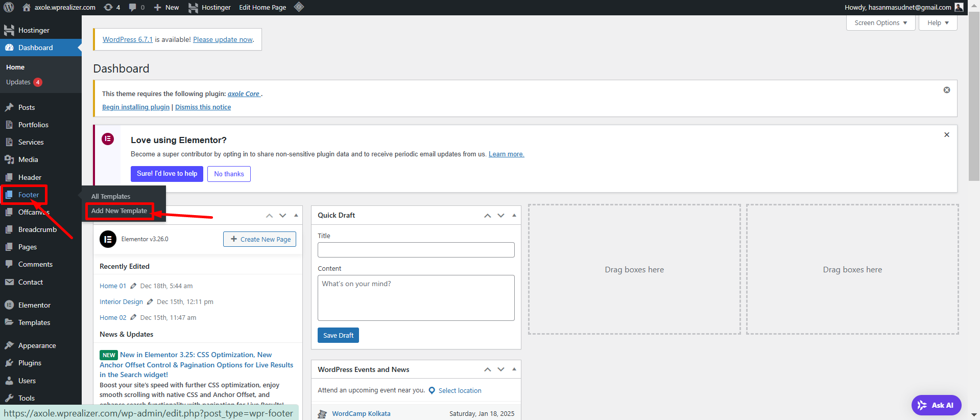The width and height of the screenshot is (980, 420).
Task: Close the Love using Elementor notice
Action: pos(947,135)
